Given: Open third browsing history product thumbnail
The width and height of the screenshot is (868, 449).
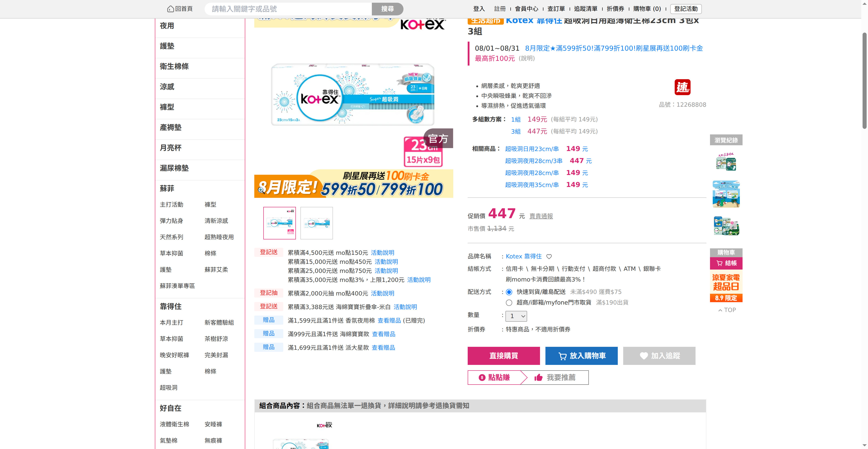Looking at the screenshot, I should pyautogui.click(x=726, y=225).
